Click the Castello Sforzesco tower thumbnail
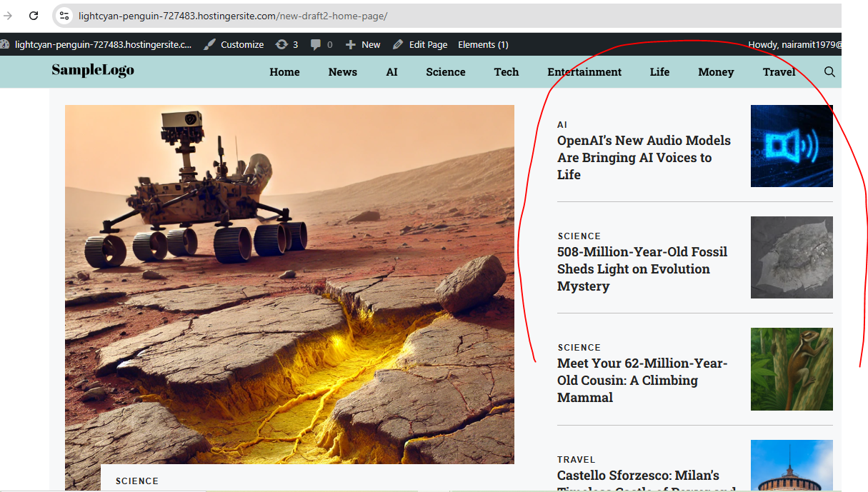The width and height of the screenshot is (868, 492). (792, 466)
